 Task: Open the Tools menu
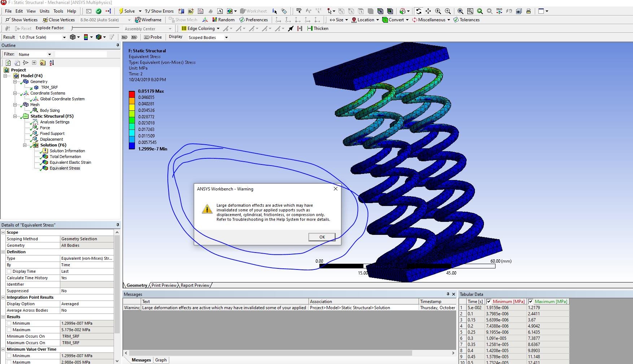(x=58, y=11)
